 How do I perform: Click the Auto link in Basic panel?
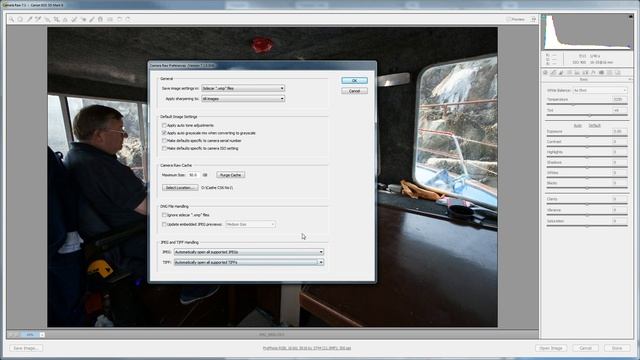pyautogui.click(x=578, y=126)
